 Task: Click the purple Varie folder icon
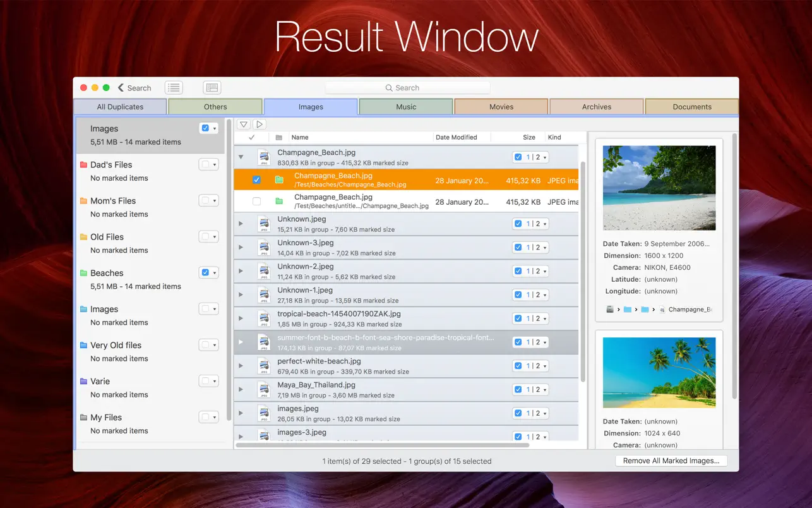83,382
